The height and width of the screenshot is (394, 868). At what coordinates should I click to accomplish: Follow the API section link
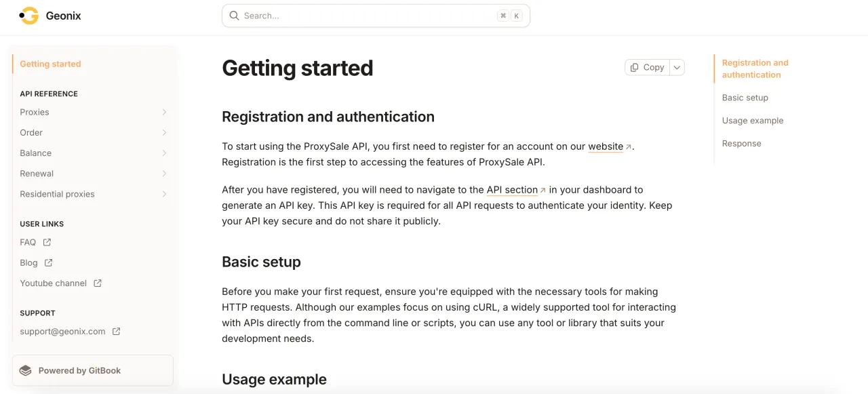coord(512,190)
